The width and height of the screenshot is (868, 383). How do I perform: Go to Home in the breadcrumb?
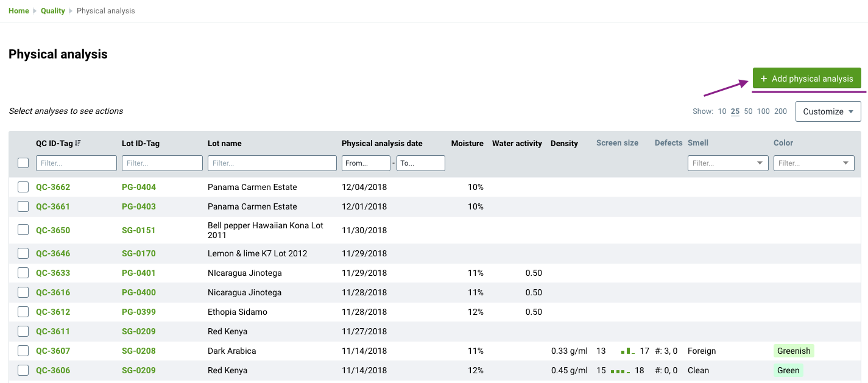click(x=19, y=11)
